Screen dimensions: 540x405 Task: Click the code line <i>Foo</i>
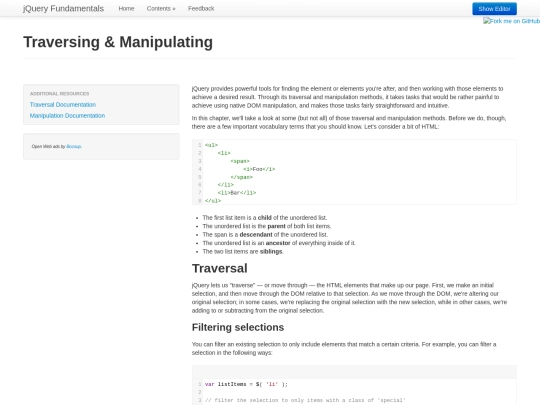click(259, 169)
